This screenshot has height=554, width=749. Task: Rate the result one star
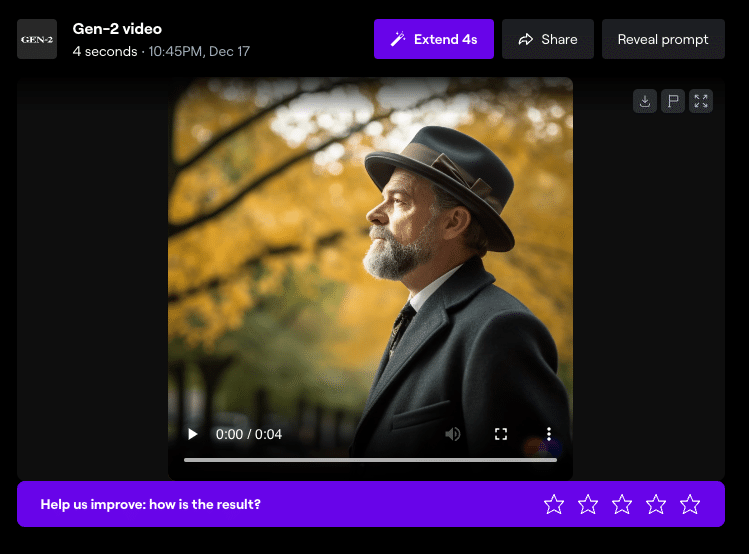pyautogui.click(x=554, y=504)
